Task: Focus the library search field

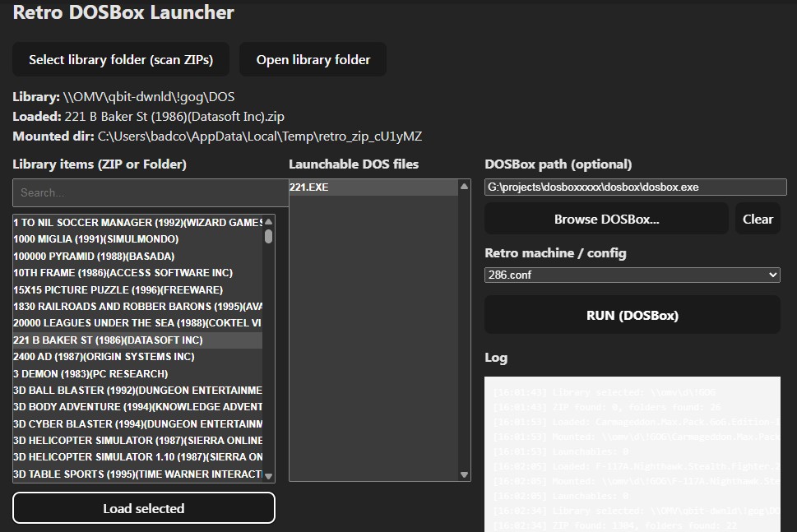Action: pyautogui.click(x=150, y=192)
